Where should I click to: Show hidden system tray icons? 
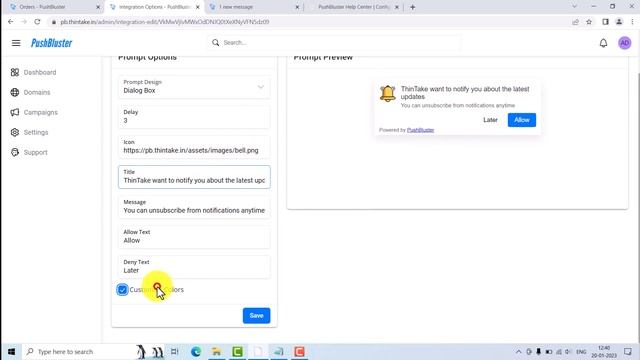coord(518,352)
